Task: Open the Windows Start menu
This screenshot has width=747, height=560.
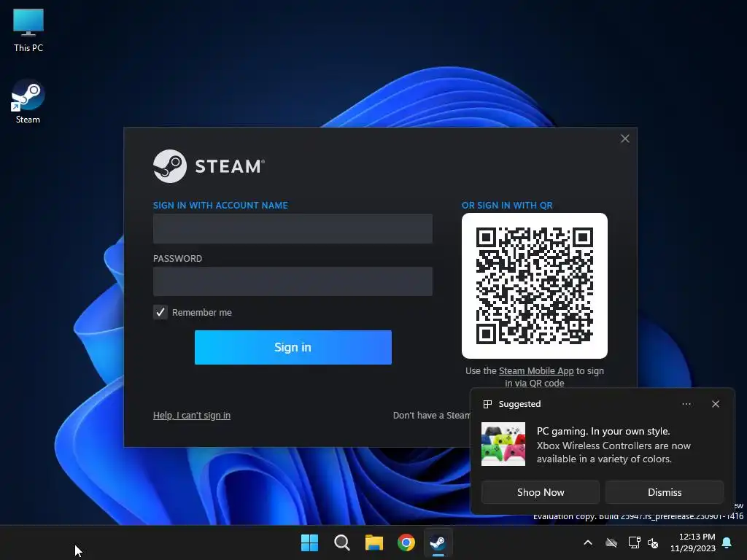Action: click(309, 542)
